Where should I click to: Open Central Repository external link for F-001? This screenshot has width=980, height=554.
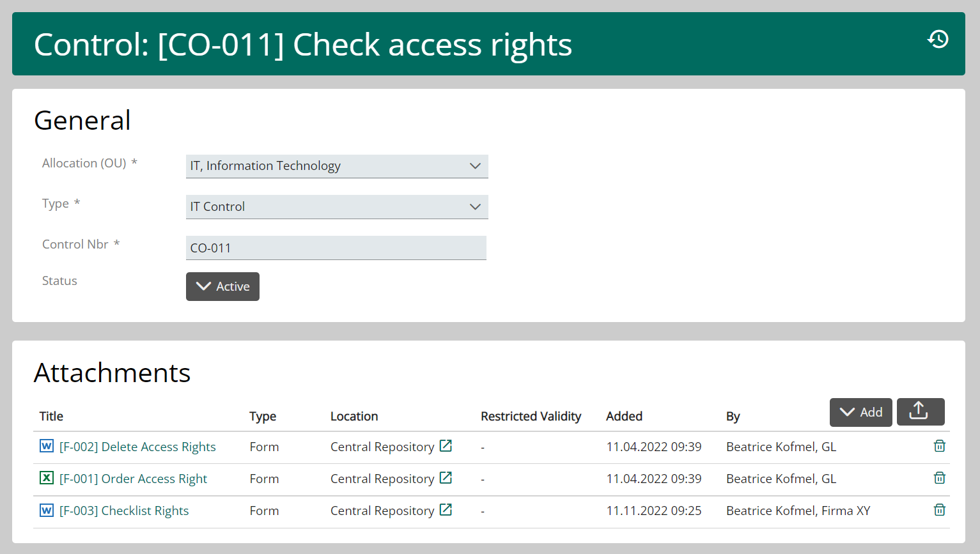tap(446, 478)
